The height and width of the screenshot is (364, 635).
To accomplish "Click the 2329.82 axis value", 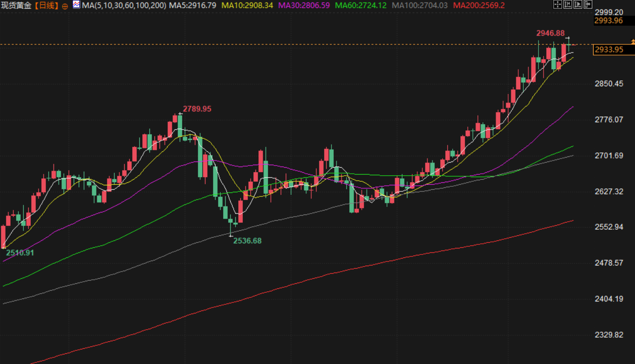I will [x=609, y=334].
